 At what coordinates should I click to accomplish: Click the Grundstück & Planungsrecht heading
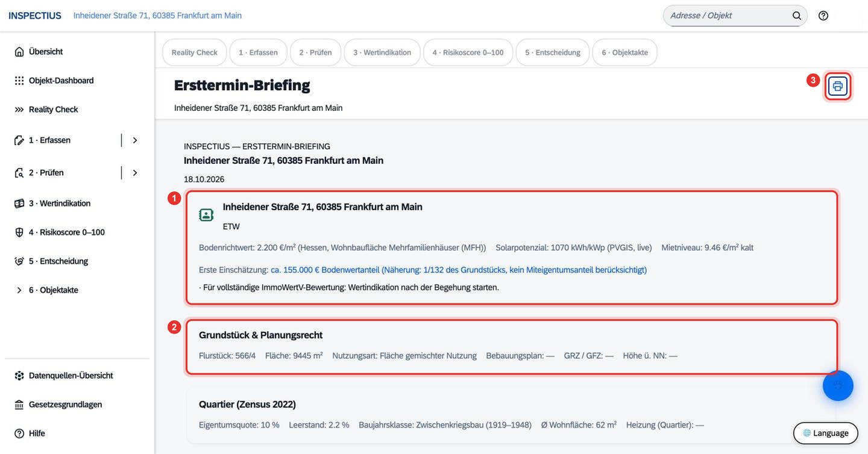(260, 335)
